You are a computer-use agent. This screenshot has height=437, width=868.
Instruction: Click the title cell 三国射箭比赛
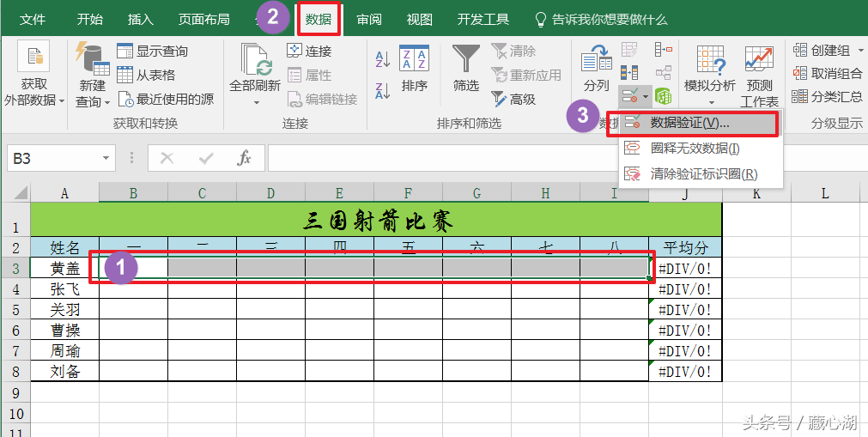376,221
